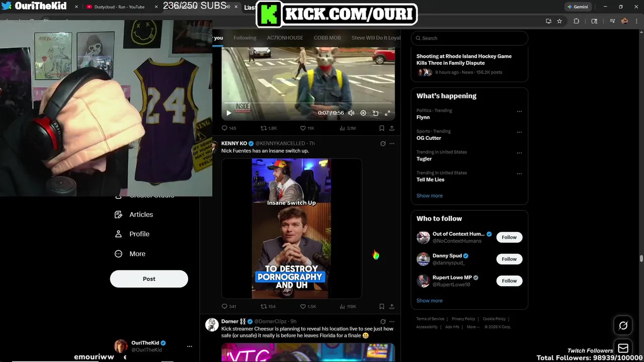
Task: Open the Grok floating button
Action: (x=623, y=326)
